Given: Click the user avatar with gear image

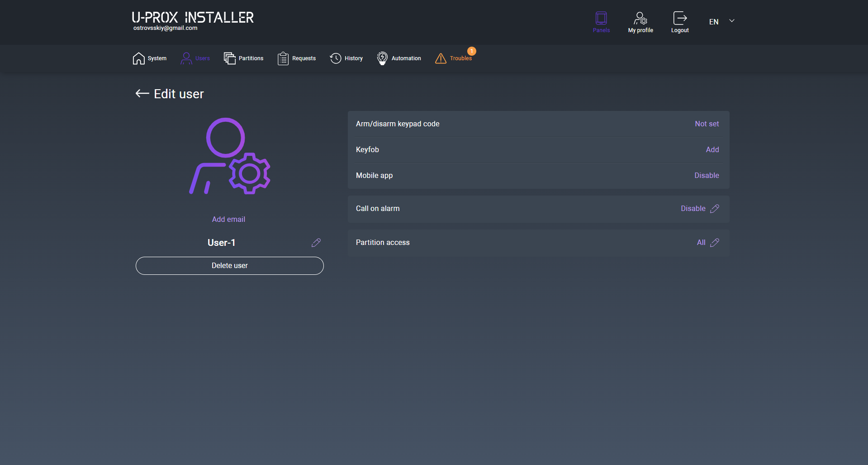Looking at the screenshot, I should tap(229, 156).
